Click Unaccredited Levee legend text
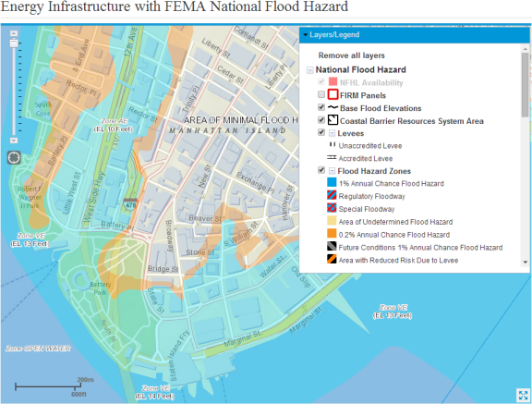 click(370, 146)
